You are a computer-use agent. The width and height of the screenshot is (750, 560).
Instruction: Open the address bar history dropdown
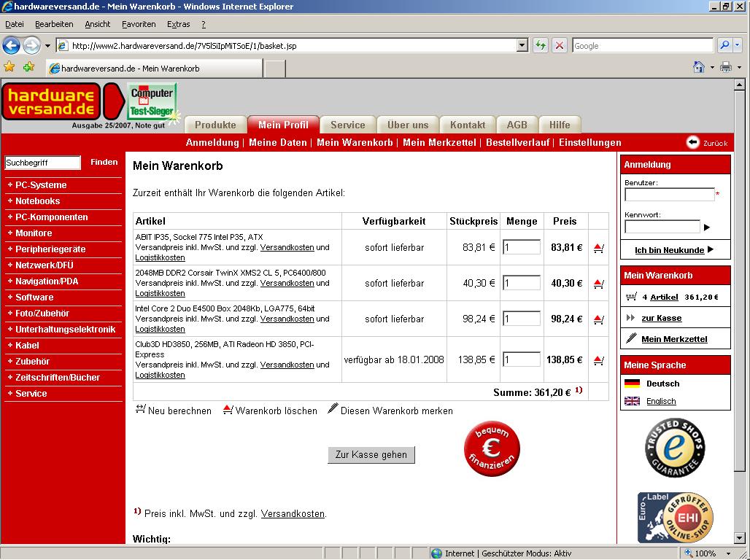click(522, 46)
